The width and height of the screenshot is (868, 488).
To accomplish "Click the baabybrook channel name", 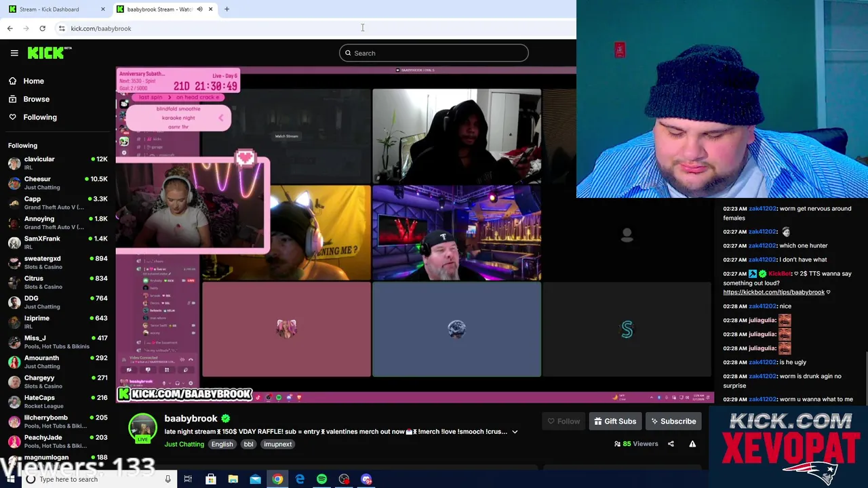I will coord(191,419).
